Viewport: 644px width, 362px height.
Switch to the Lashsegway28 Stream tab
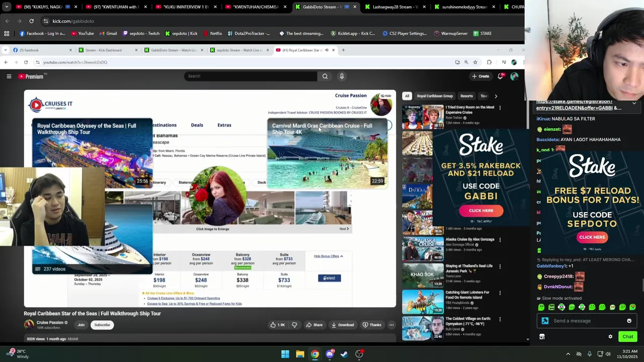(x=395, y=7)
